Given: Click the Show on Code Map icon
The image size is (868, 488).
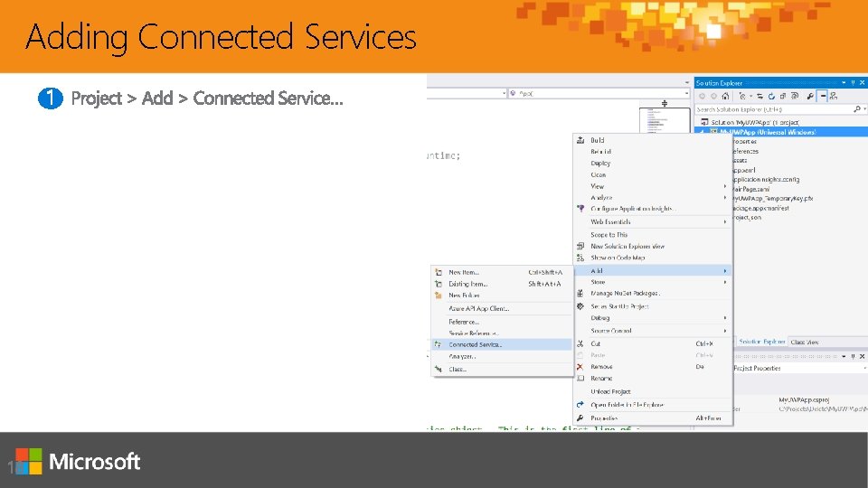Looking at the screenshot, I should click(580, 258).
